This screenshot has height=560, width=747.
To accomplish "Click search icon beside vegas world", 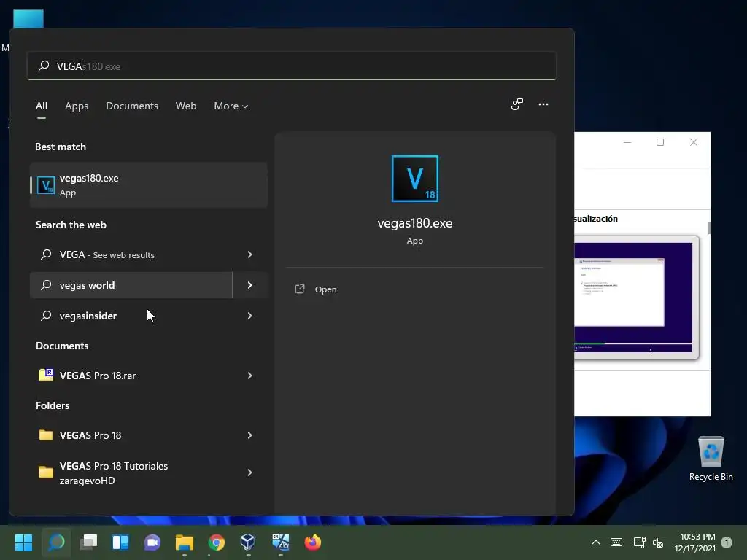I will [46, 285].
